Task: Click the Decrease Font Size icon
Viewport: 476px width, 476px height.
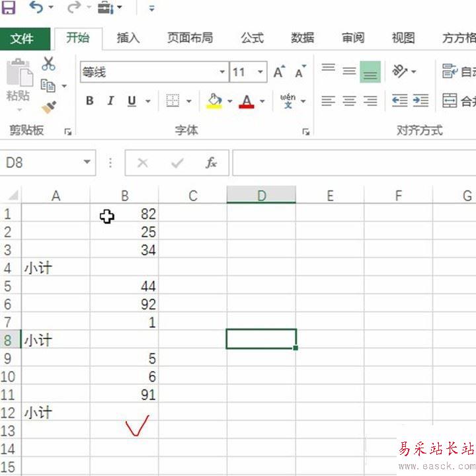Action: (301, 72)
